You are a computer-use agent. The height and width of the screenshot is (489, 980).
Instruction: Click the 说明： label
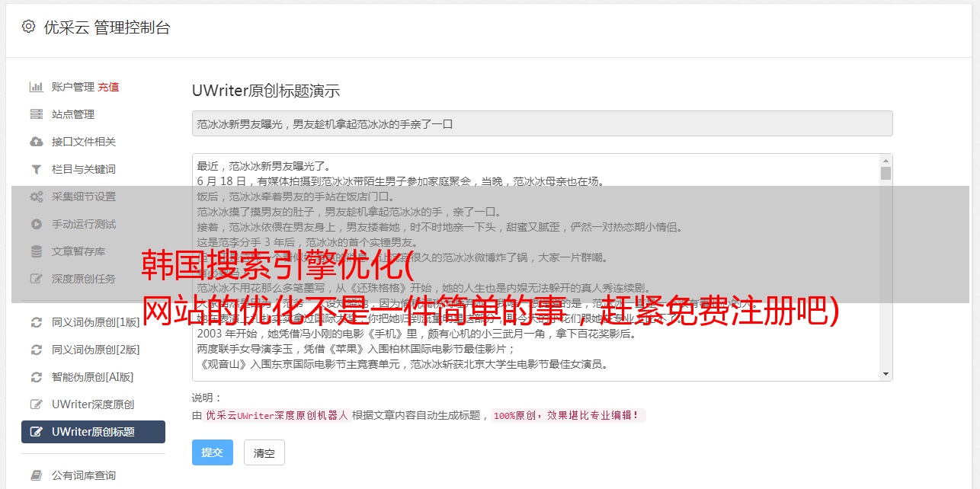(207, 398)
